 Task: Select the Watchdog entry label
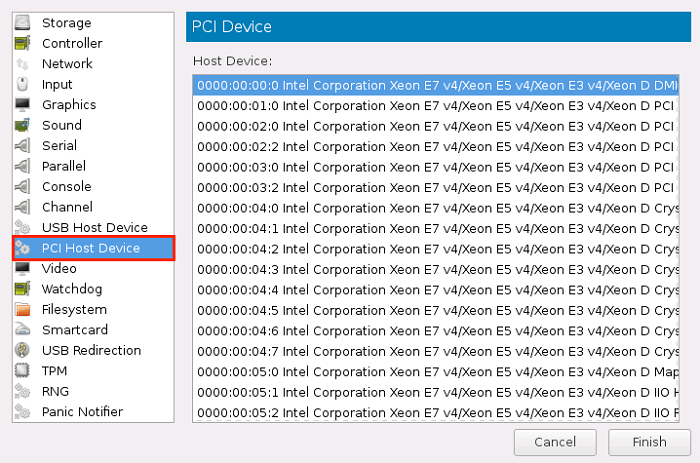click(72, 289)
